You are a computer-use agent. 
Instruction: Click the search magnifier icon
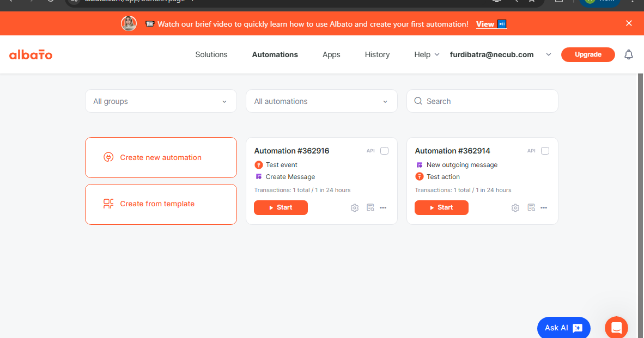[418, 101]
